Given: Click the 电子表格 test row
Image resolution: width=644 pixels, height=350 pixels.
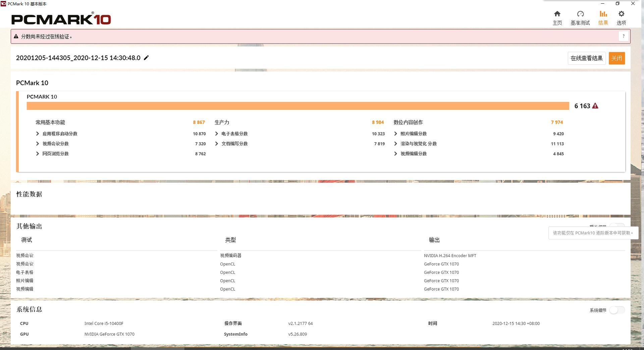Looking at the screenshot, I should click(x=25, y=273).
